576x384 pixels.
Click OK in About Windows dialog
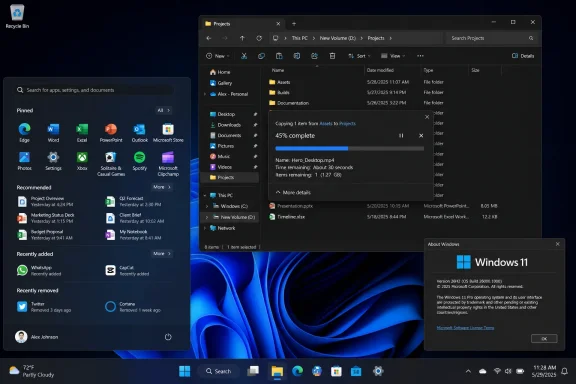pos(544,338)
